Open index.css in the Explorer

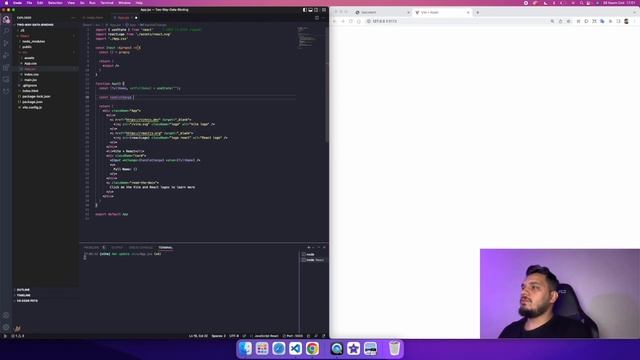[31, 75]
